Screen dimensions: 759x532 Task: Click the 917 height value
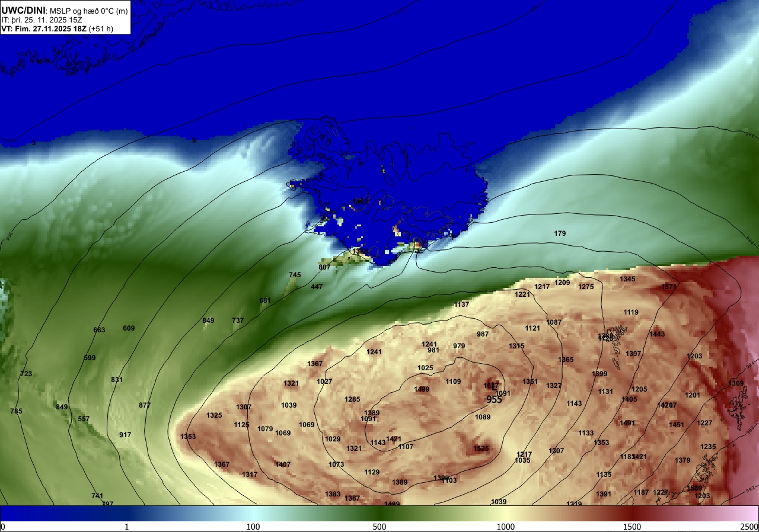[x=125, y=435]
